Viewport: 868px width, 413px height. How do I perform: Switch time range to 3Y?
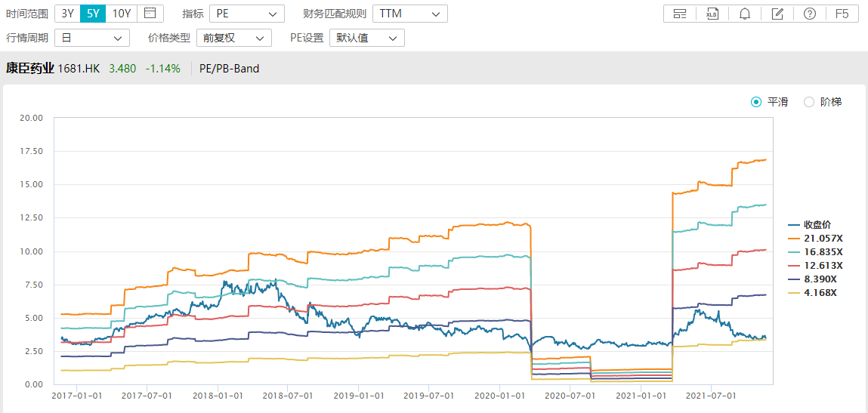coord(68,13)
